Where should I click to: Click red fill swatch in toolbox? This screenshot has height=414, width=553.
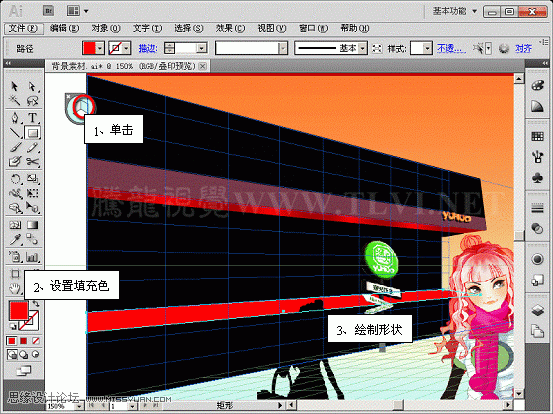(x=18, y=311)
